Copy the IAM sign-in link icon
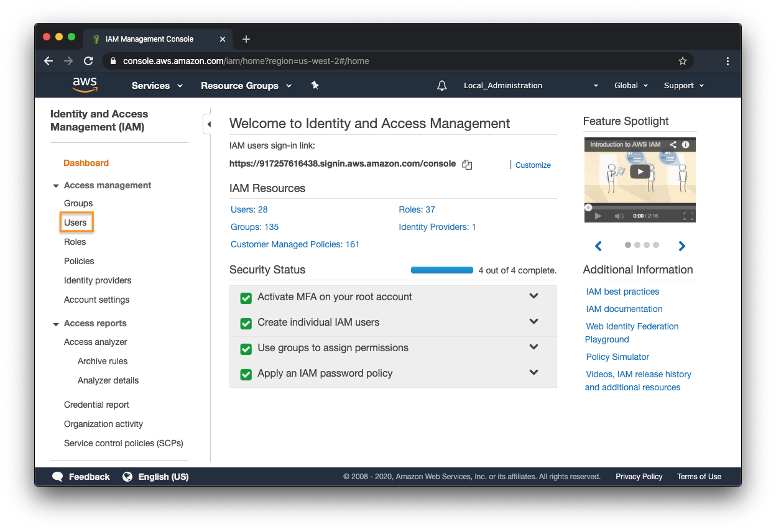This screenshot has height=532, width=776. [x=467, y=165]
